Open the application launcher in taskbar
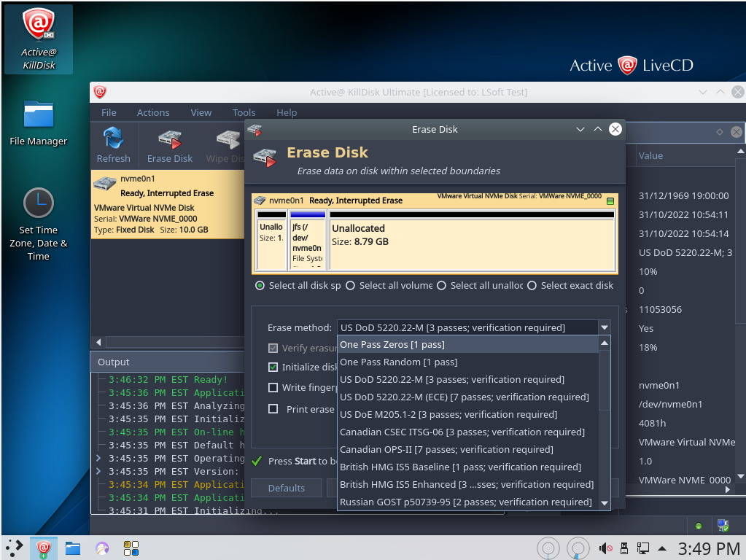The image size is (746, 560). 15,548
